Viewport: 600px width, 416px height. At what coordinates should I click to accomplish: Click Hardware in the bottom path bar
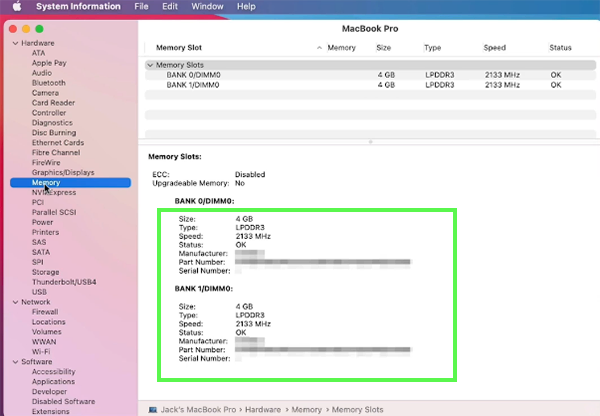263,410
